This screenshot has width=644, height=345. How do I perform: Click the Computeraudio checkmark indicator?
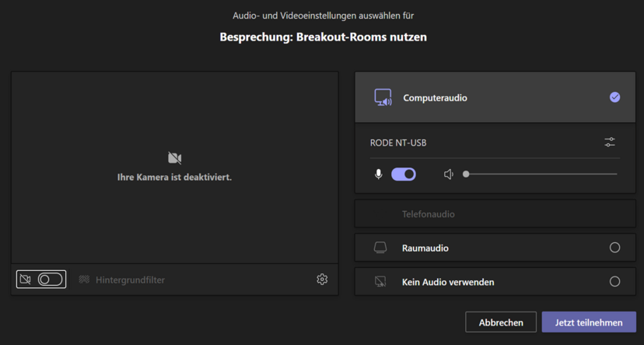615,97
